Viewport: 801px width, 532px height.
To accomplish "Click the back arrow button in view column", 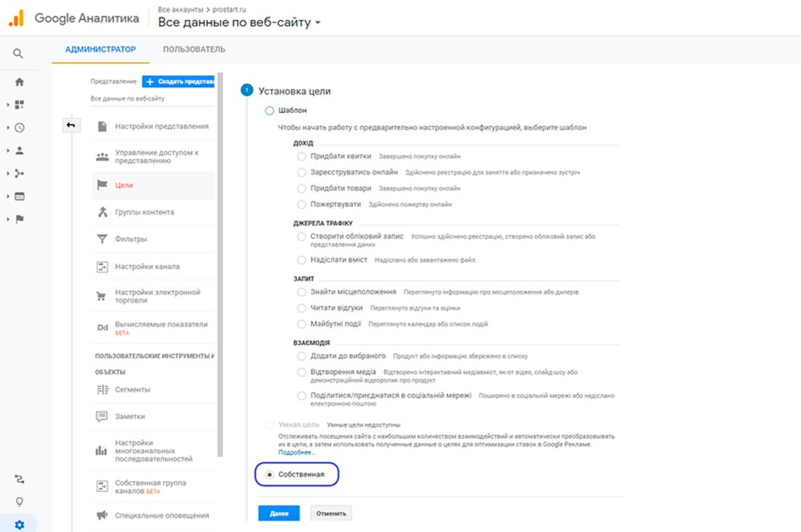I will click(x=71, y=125).
